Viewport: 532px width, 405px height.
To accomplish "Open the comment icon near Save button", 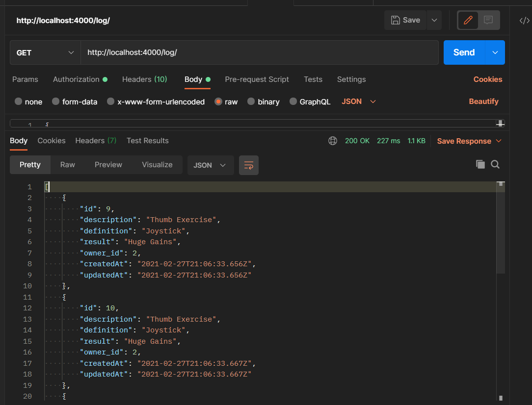I will (x=488, y=20).
